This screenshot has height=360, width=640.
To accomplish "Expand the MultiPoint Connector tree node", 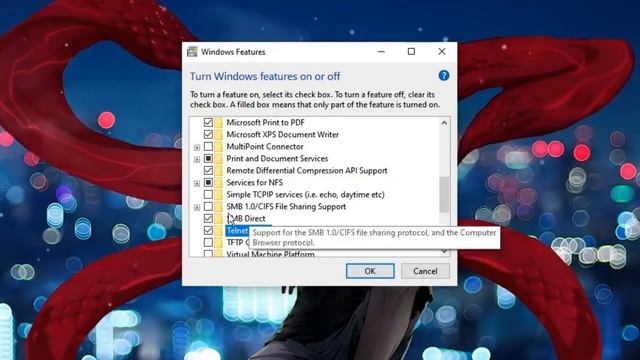I will pos(197,147).
